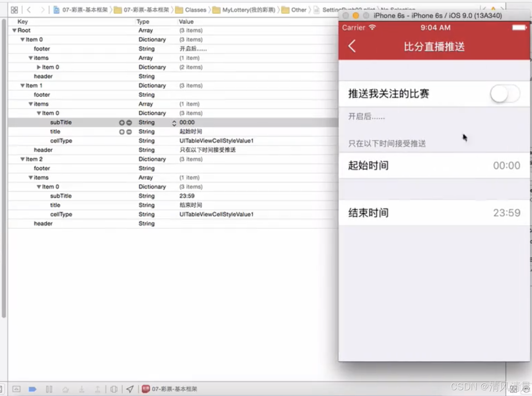Select the footer key under top-level Item 0
The image size is (532, 396).
(42, 49)
